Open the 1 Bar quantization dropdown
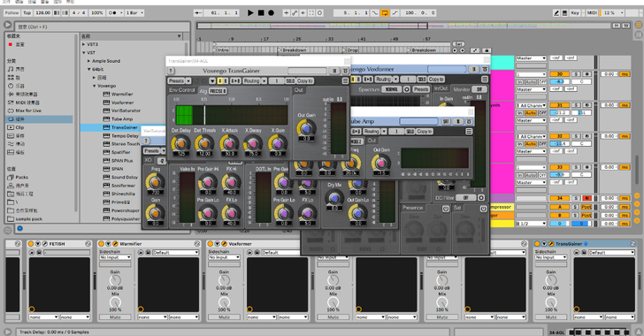Viewport: 644px width, 336px height. click(134, 12)
